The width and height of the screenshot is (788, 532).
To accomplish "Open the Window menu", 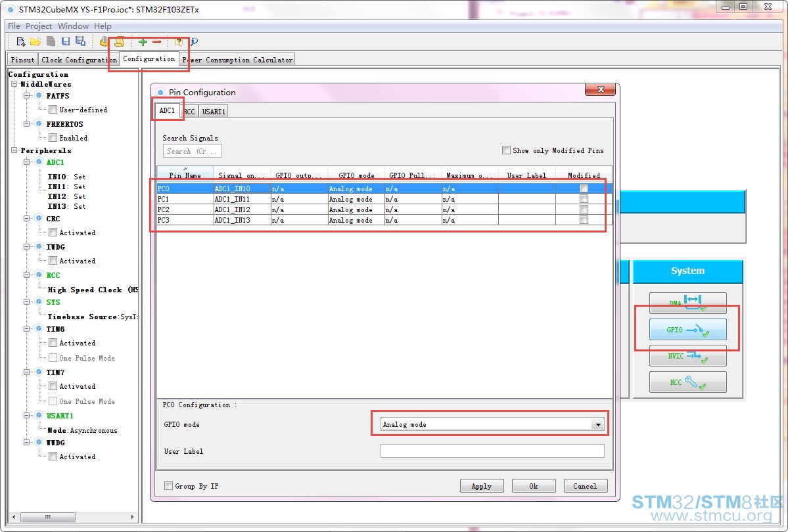I will [73, 26].
